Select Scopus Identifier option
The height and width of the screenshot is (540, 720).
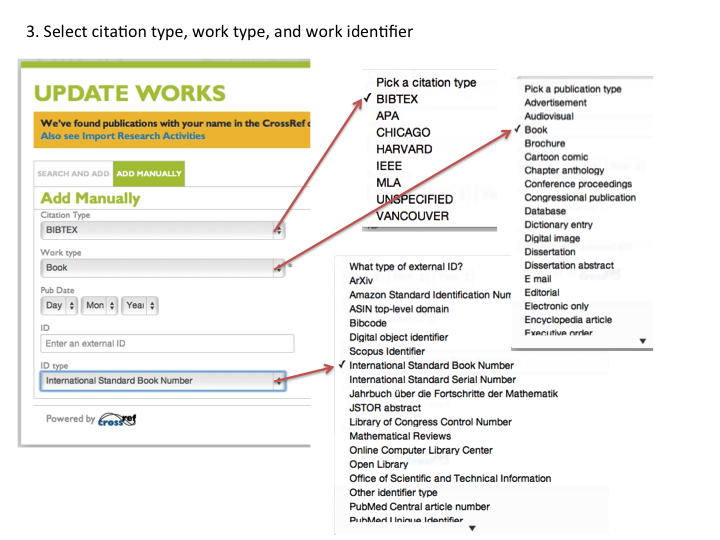pos(387,352)
